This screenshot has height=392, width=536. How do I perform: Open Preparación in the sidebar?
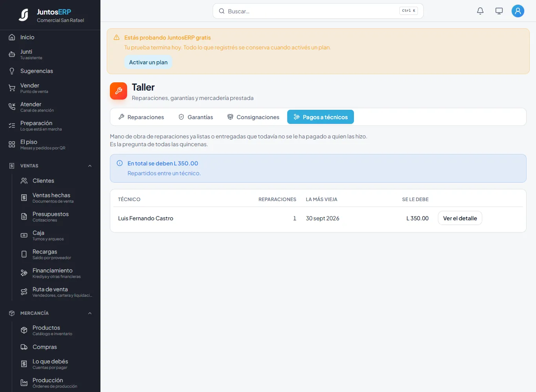50,125
